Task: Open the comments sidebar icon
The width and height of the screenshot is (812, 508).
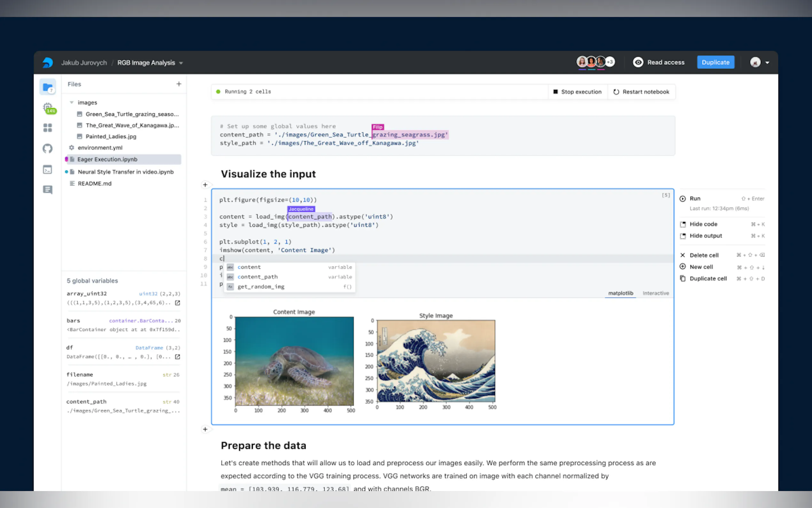Action: pos(48,190)
